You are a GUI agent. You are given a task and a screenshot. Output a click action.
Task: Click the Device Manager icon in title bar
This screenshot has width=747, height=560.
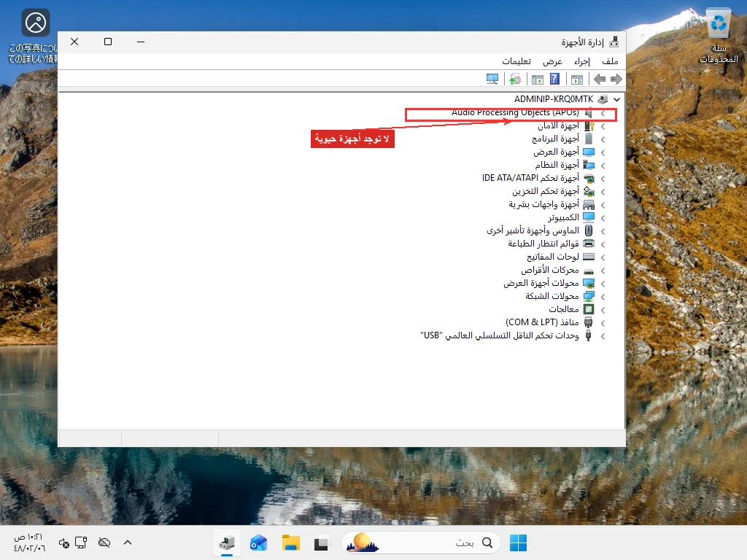tap(614, 42)
